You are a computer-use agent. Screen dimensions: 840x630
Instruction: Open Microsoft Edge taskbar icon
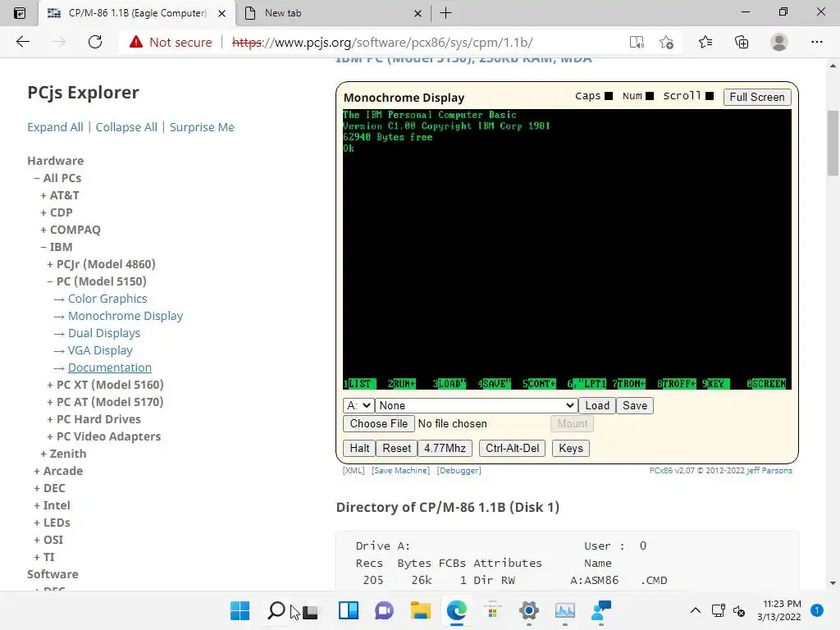tap(456, 610)
